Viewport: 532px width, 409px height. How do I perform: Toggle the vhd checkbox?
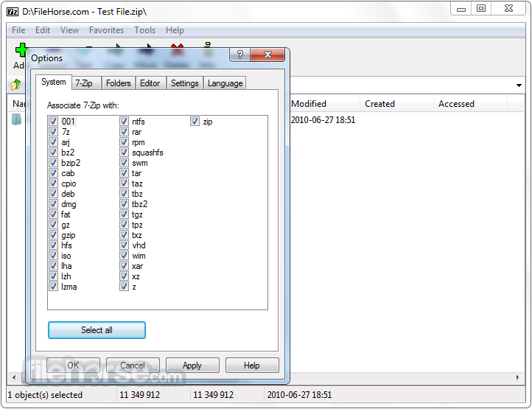pyautogui.click(x=125, y=245)
